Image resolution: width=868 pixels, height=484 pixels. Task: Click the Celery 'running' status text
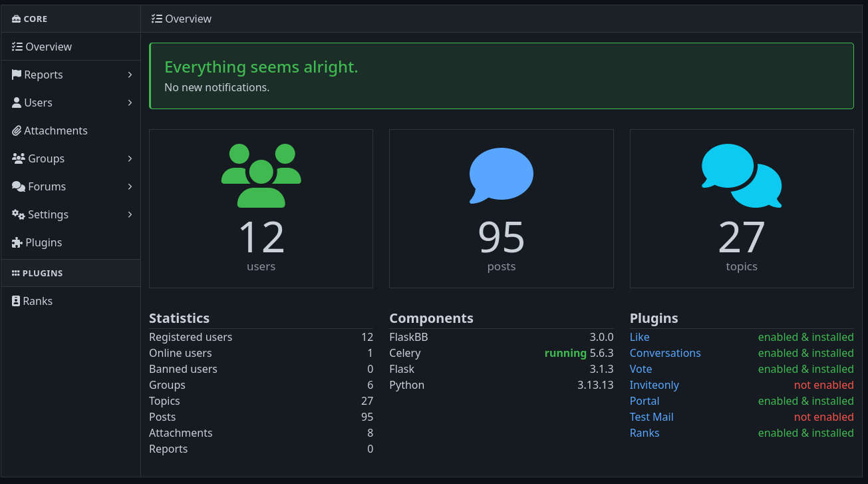coord(565,353)
